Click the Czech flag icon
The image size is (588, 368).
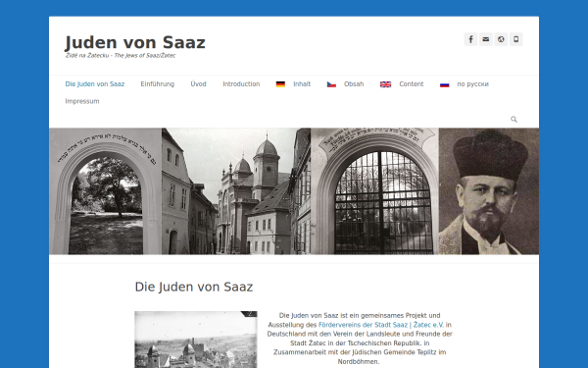click(331, 84)
